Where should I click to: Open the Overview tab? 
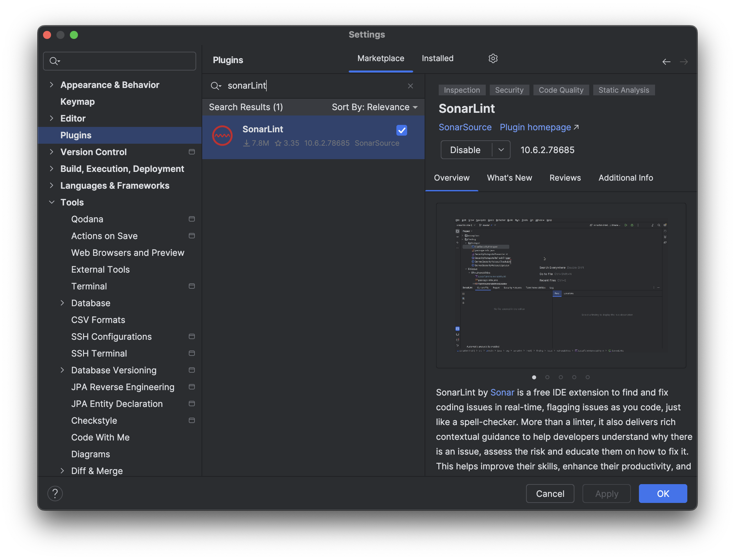click(451, 178)
